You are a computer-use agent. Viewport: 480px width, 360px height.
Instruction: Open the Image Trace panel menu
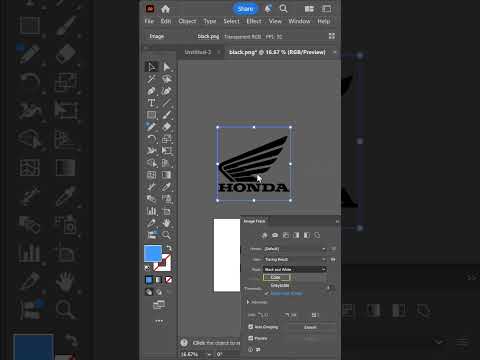(x=337, y=221)
